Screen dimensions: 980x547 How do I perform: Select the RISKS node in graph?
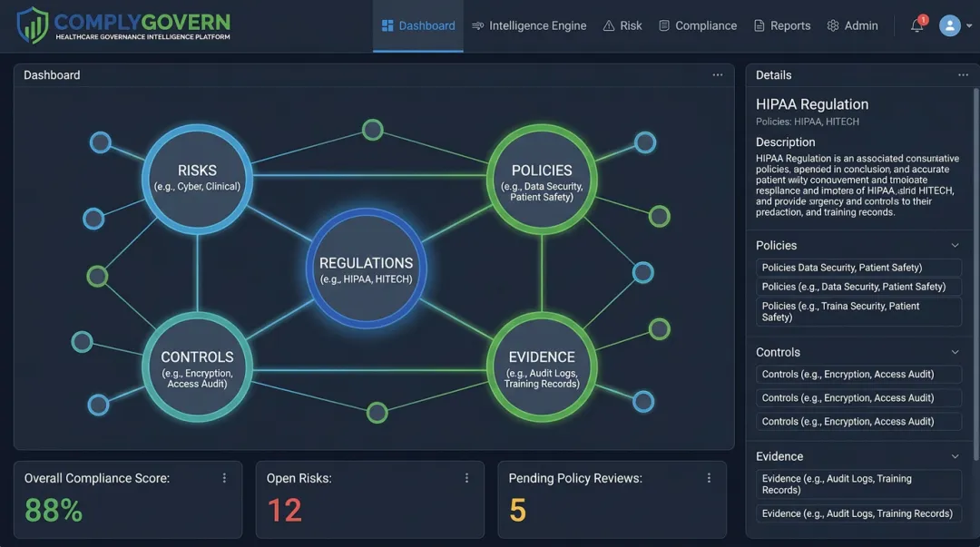coord(197,179)
